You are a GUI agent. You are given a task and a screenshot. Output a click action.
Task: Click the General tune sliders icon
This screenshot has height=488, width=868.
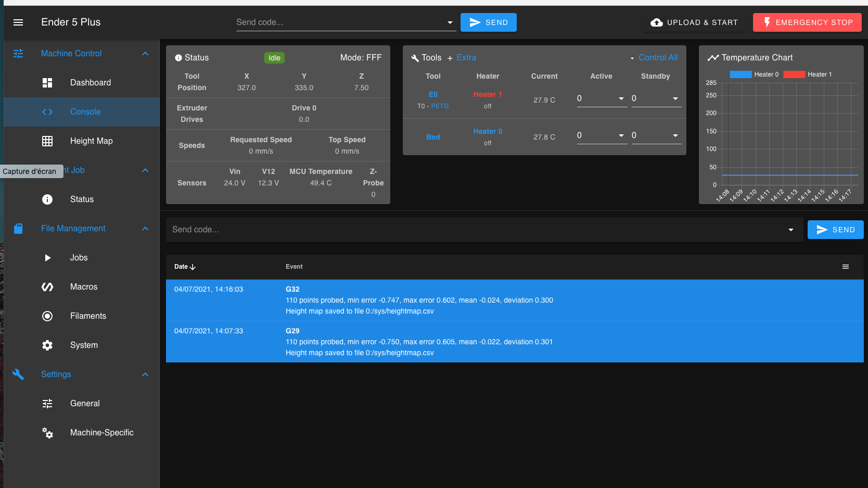(x=47, y=404)
